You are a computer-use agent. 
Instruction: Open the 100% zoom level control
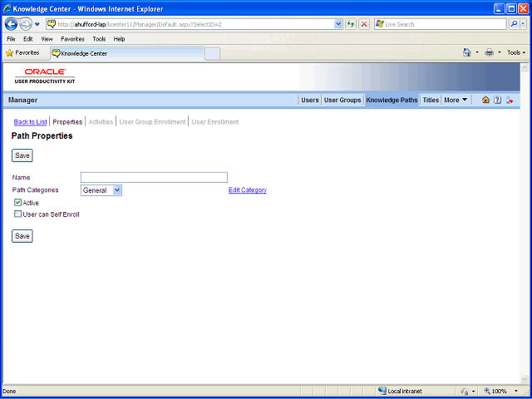pos(497,392)
